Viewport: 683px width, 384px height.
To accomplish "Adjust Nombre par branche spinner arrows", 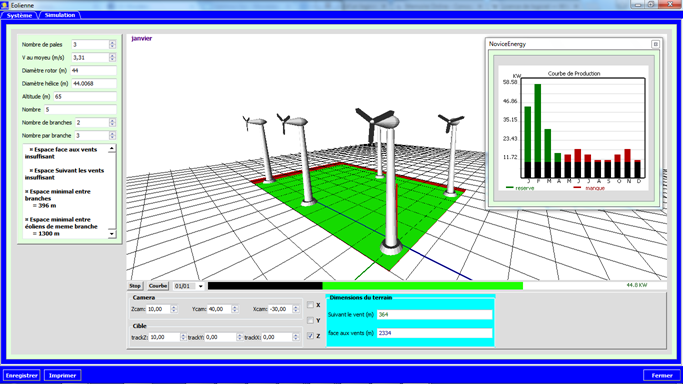I will click(x=112, y=136).
